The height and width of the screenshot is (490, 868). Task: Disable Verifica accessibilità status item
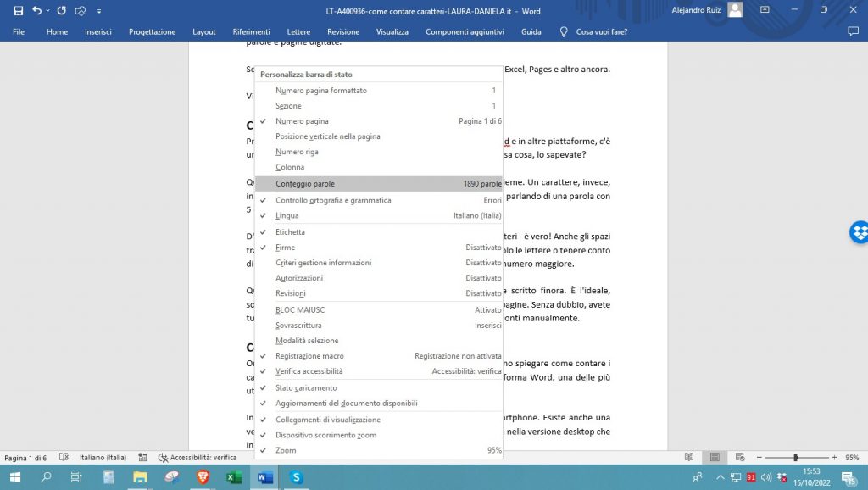click(x=309, y=371)
